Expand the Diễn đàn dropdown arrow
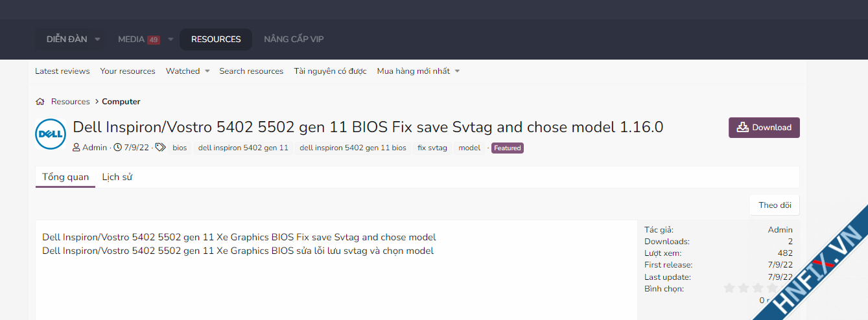 pyautogui.click(x=97, y=40)
